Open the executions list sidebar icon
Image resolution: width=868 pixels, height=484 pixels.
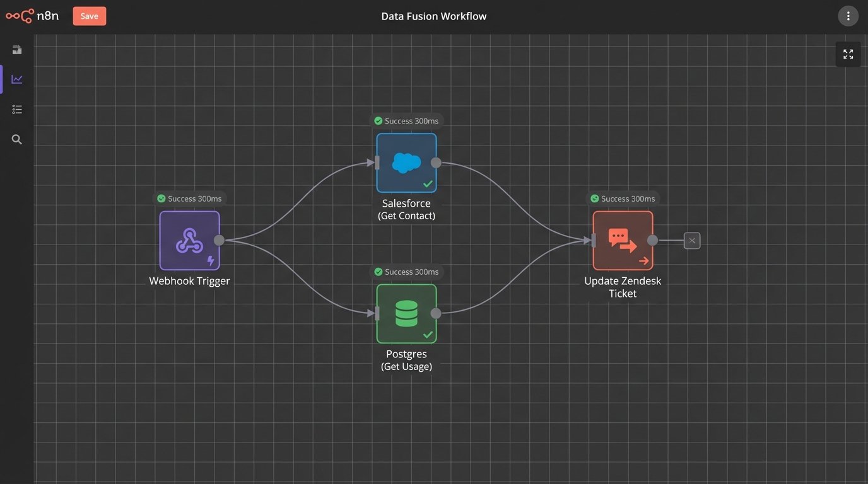(x=17, y=110)
